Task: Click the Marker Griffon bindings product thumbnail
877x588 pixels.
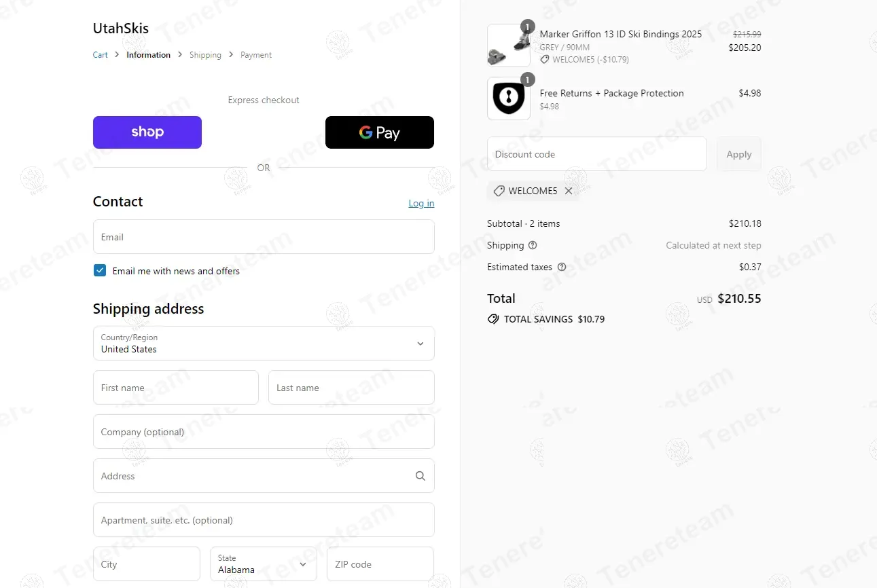Action: click(x=509, y=45)
